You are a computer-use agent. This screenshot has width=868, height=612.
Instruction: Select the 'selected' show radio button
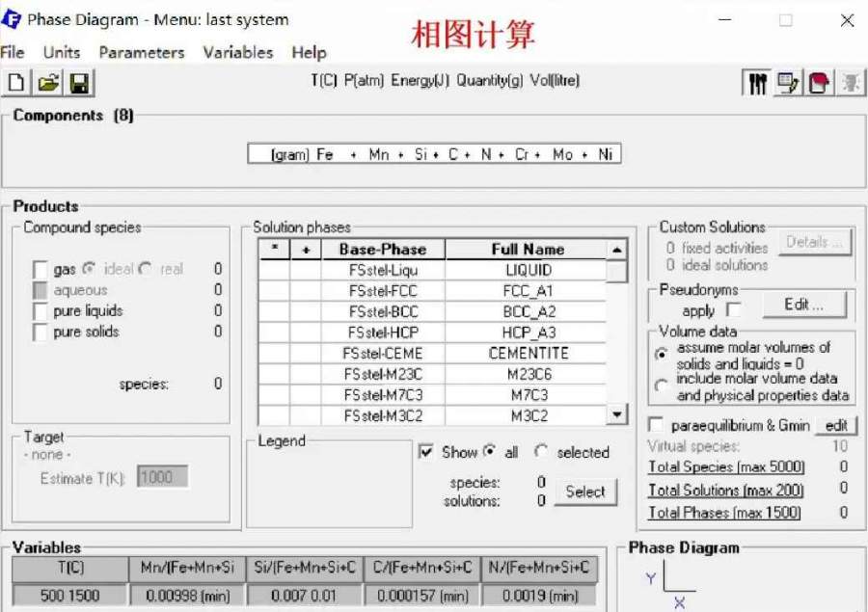point(541,452)
